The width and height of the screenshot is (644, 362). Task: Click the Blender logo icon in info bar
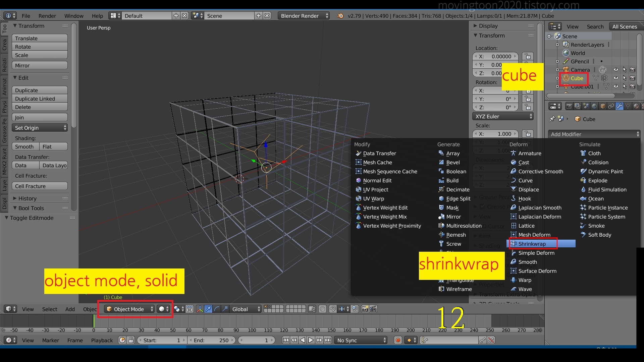pyautogui.click(x=340, y=16)
